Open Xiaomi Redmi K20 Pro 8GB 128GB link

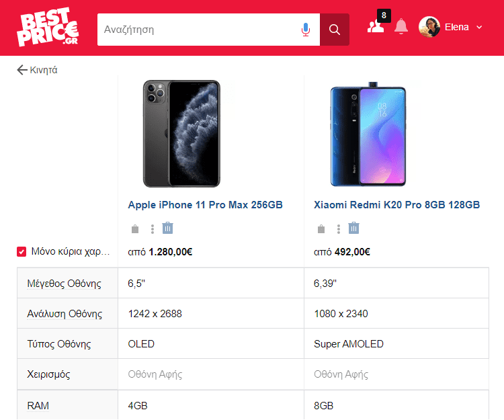pyautogui.click(x=396, y=205)
